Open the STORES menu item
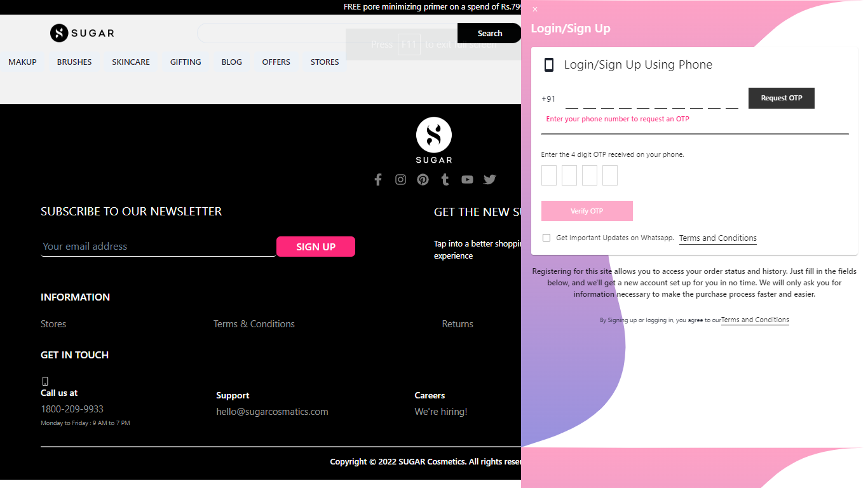The height and width of the screenshot is (488, 868). (x=325, y=62)
